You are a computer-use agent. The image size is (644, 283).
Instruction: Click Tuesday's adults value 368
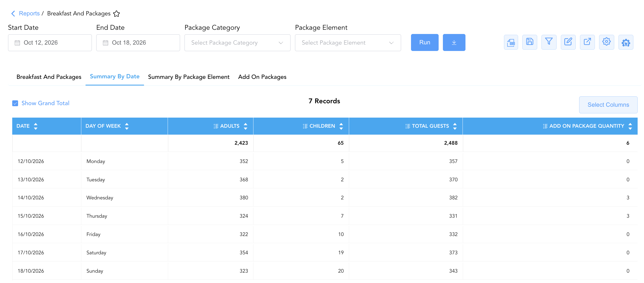pyautogui.click(x=244, y=180)
